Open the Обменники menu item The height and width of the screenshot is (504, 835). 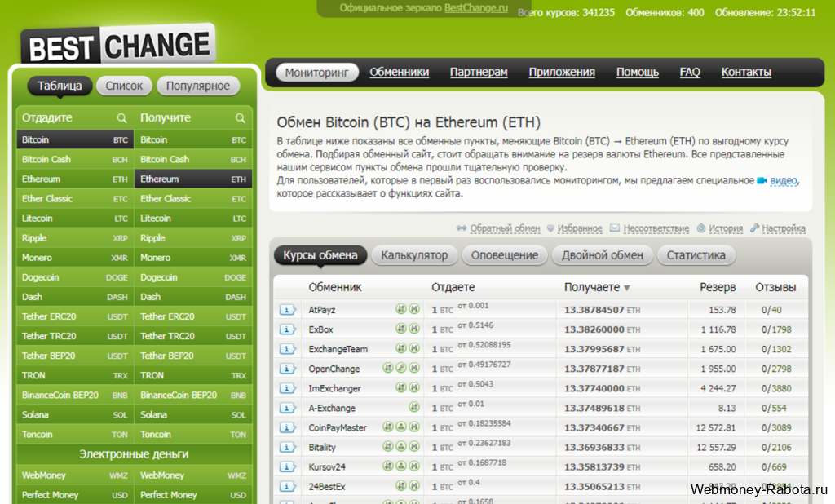pyautogui.click(x=400, y=72)
